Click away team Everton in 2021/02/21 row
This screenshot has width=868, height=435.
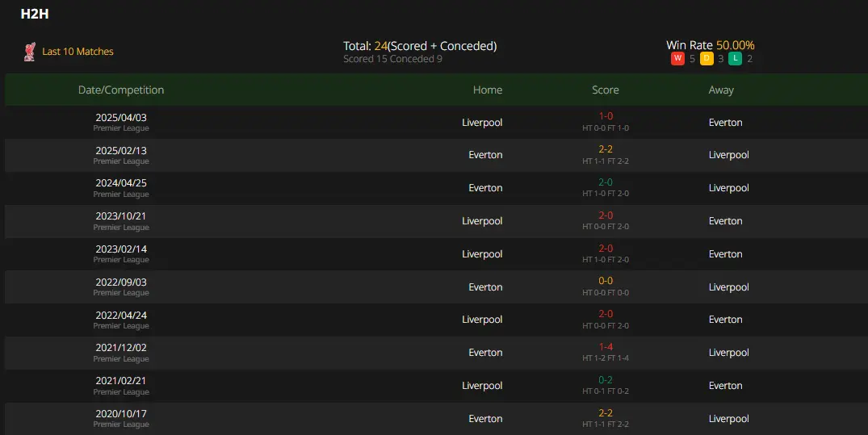click(725, 386)
